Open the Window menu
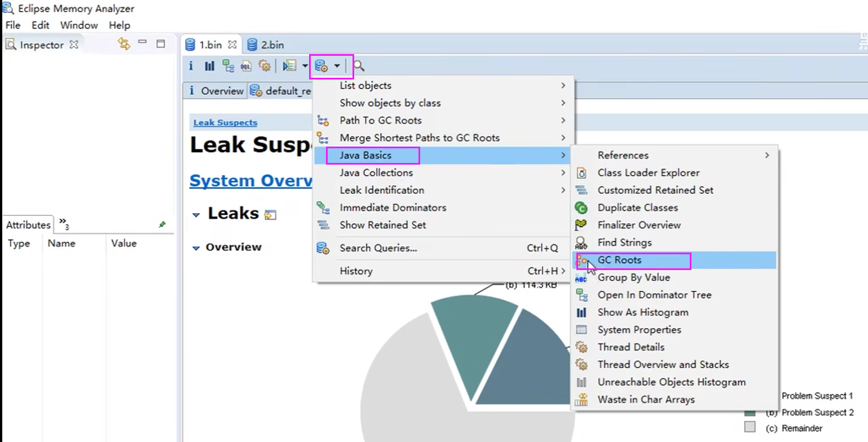The height and width of the screenshot is (442, 868). pyautogui.click(x=79, y=25)
